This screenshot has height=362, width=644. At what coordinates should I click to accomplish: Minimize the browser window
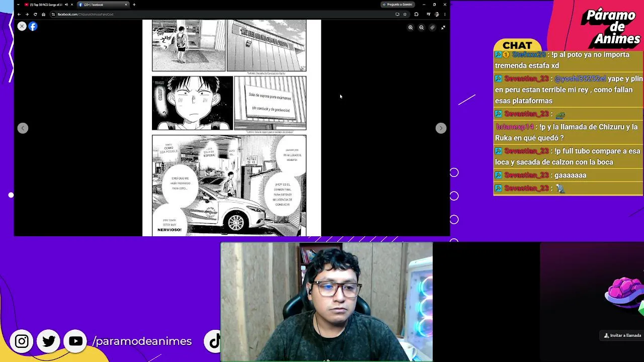point(424,5)
